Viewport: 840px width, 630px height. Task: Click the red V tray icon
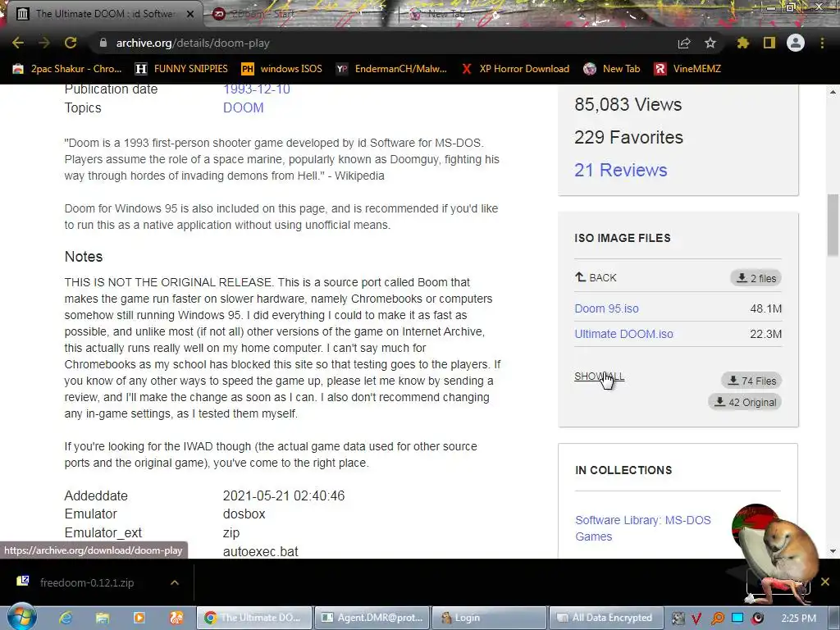click(696, 619)
